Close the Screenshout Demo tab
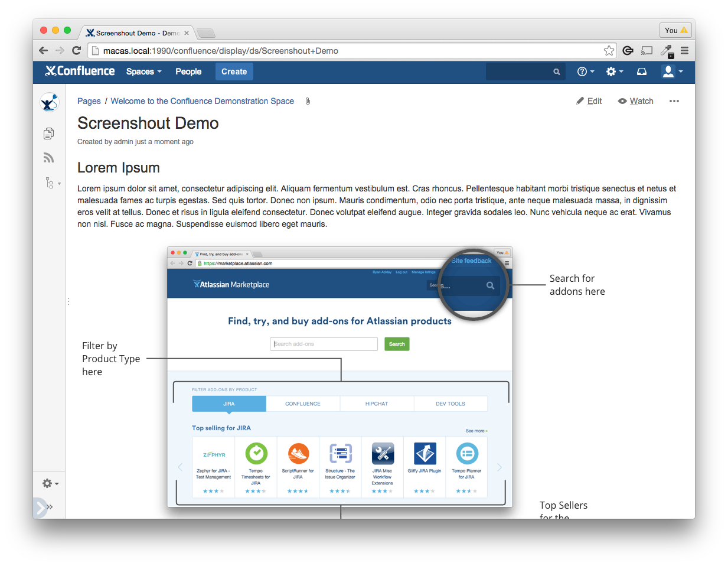The height and width of the screenshot is (566, 728). pyautogui.click(x=187, y=33)
